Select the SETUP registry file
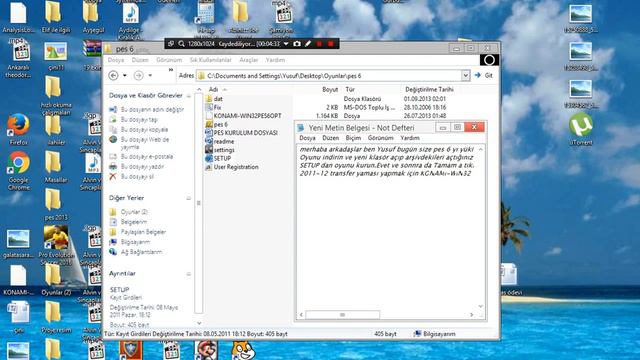Image resolution: width=640 pixels, height=360 pixels. (222, 158)
